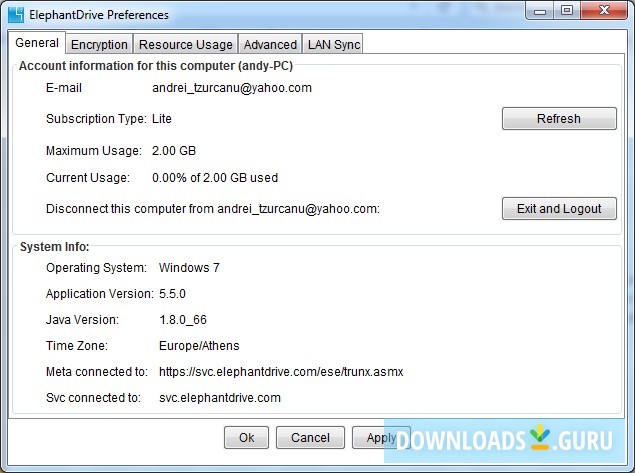Click the Maximum Usage value 2.00 GB
Image resolution: width=635 pixels, height=473 pixels.
coord(174,151)
